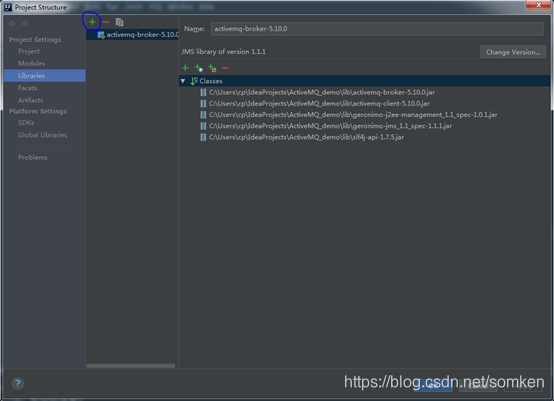The height and width of the screenshot is (401, 554).
Task: Select geronimo-j2ee-management jar entry
Action: coord(353,115)
